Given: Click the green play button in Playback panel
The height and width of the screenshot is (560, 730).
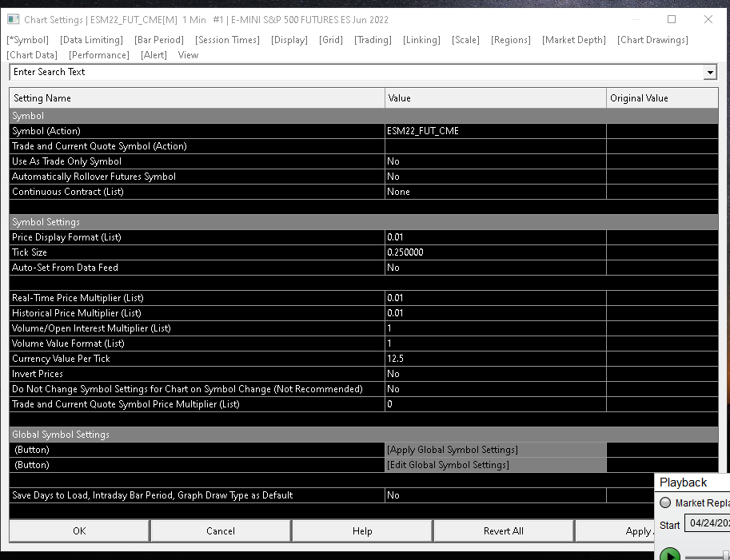Looking at the screenshot, I should [x=670, y=554].
